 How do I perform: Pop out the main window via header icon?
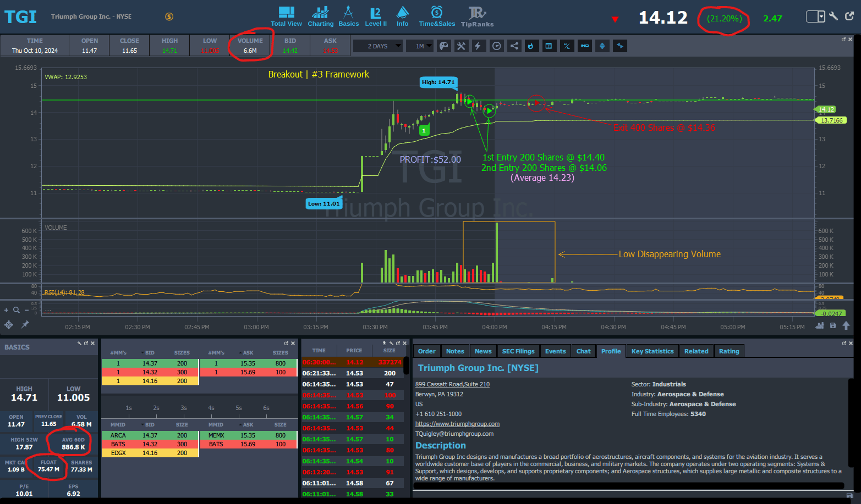[849, 16]
